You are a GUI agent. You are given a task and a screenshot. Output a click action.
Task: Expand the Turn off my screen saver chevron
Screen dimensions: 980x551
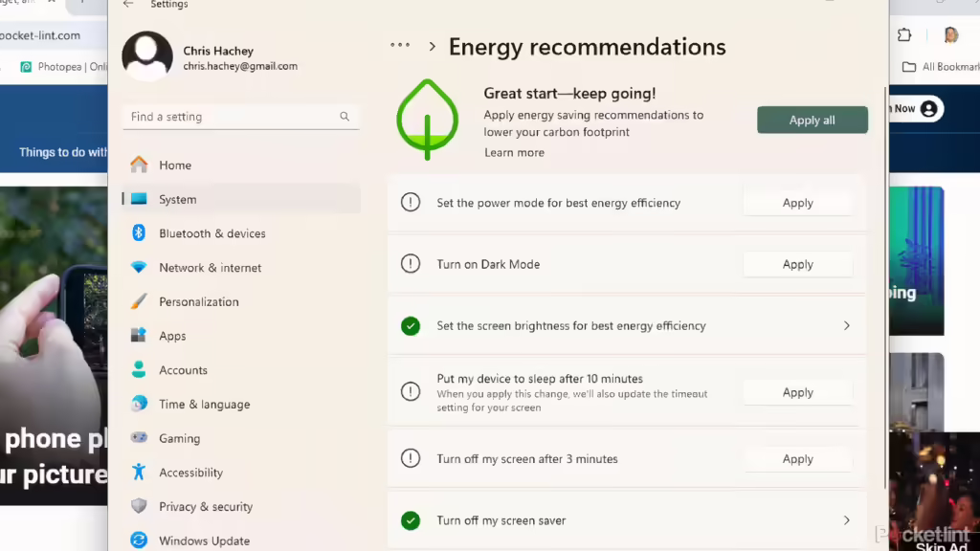click(846, 520)
